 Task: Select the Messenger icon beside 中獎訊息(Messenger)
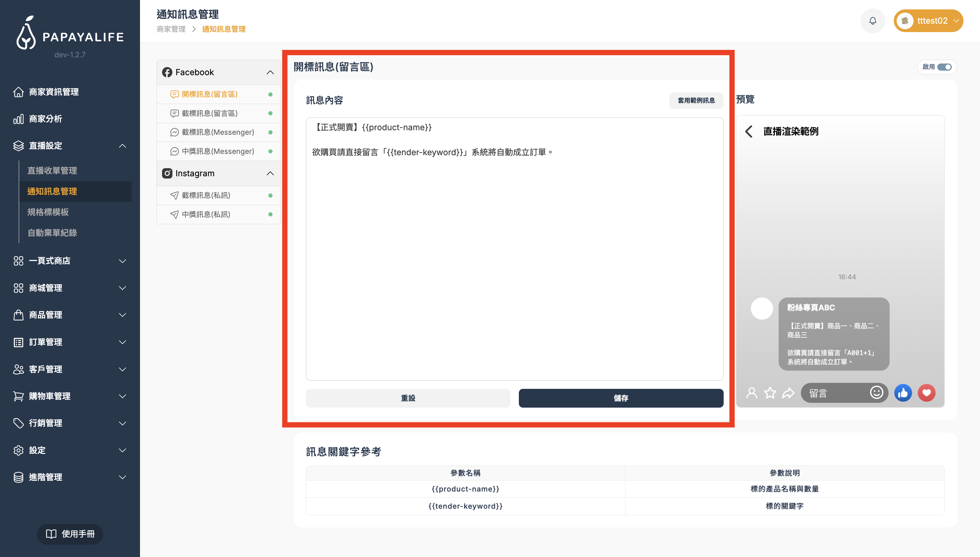coord(174,151)
